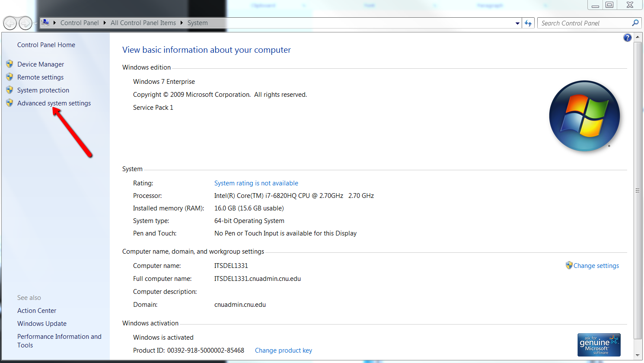
Task: Click the 64-bit Operating System value
Action: click(x=249, y=221)
